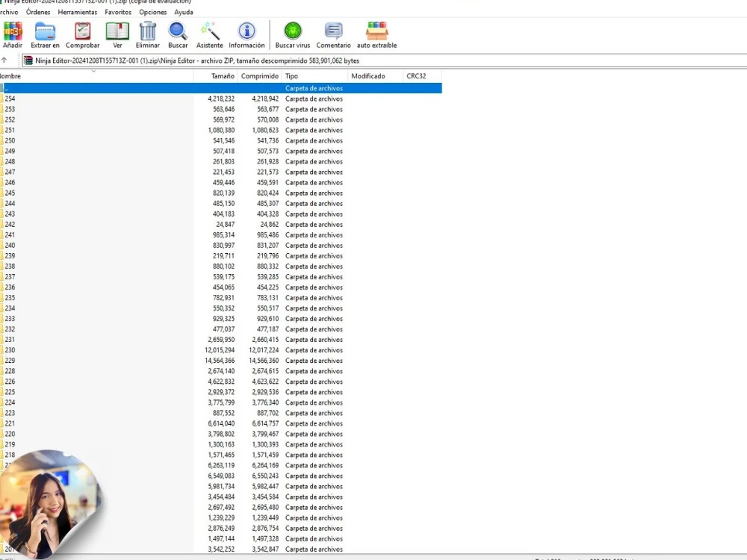The image size is (747, 560).
Task: Open the Órdenes menu
Action: point(38,12)
